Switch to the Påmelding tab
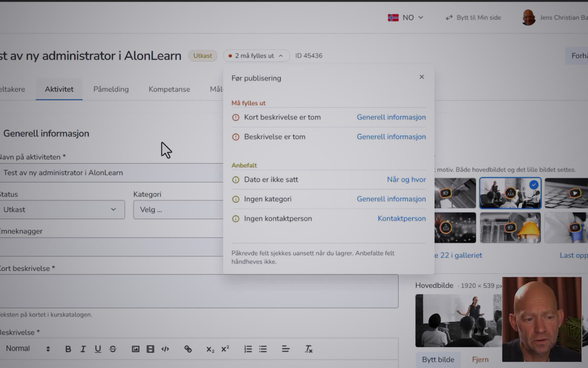This screenshot has height=368, width=588. [111, 89]
